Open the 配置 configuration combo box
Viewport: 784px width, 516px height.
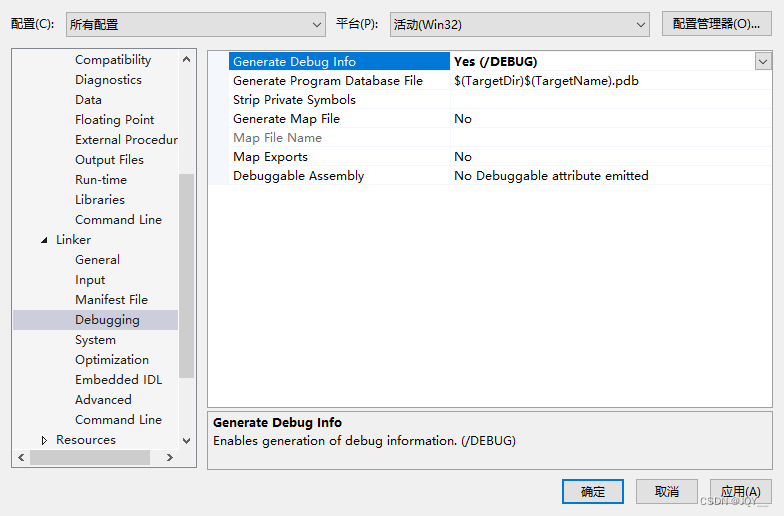[196, 24]
